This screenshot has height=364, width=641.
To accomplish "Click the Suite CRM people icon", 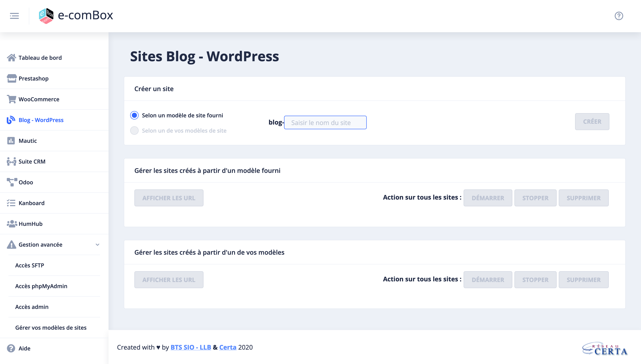I will coord(11,161).
